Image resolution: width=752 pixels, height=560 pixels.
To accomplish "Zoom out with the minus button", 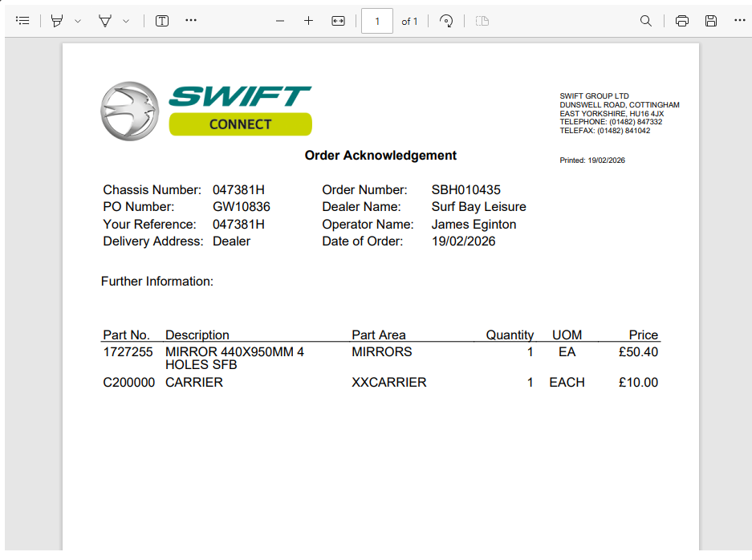I will [x=280, y=21].
